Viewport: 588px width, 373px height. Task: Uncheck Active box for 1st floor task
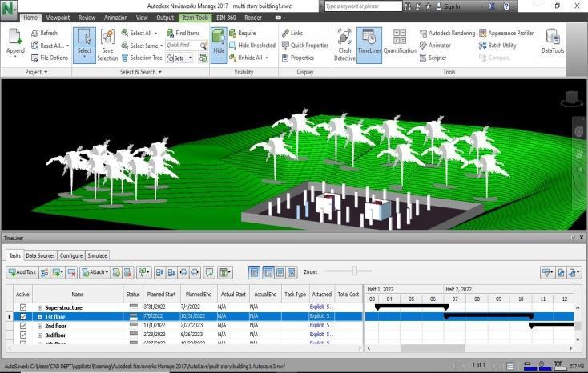[23, 316]
